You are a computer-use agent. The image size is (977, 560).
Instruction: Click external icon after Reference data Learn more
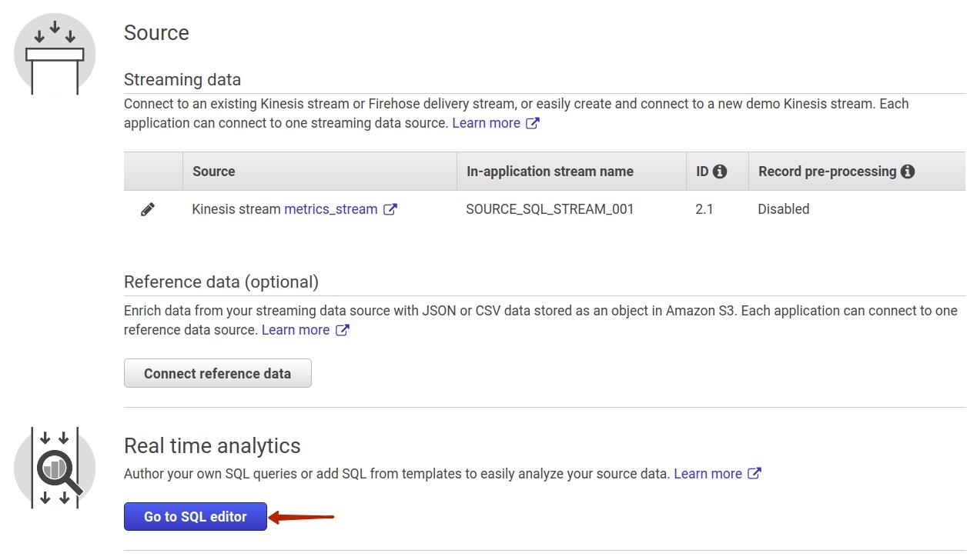click(343, 330)
